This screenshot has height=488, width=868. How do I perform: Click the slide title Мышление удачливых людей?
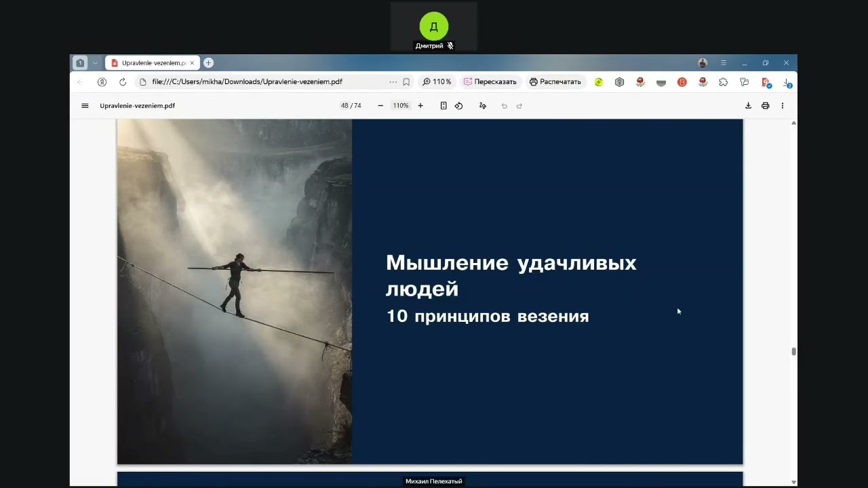(x=511, y=276)
